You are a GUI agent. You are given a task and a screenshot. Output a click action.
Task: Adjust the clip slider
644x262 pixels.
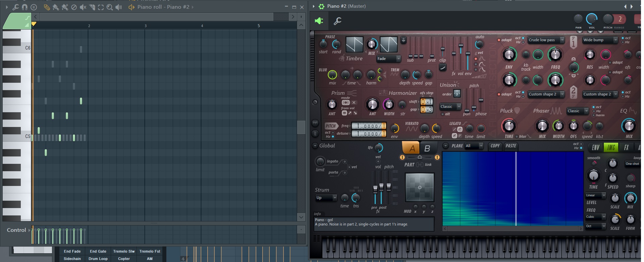click(x=443, y=49)
